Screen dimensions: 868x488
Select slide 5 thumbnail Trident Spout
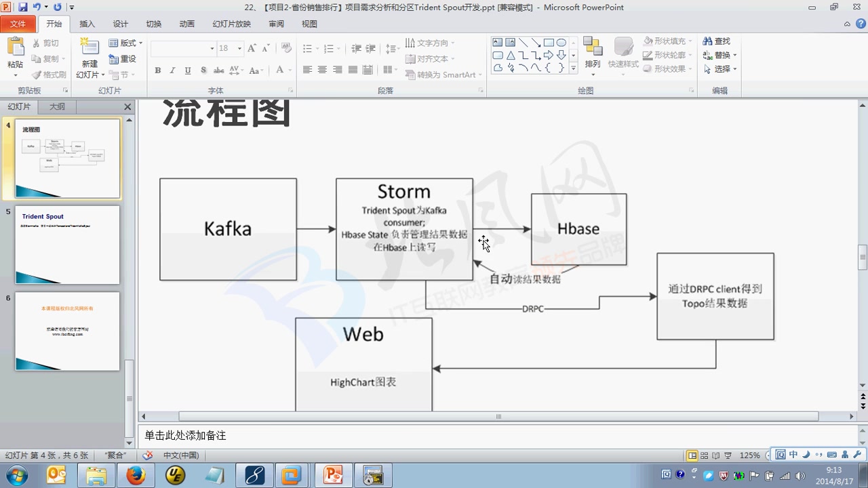[x=68, y=245]
